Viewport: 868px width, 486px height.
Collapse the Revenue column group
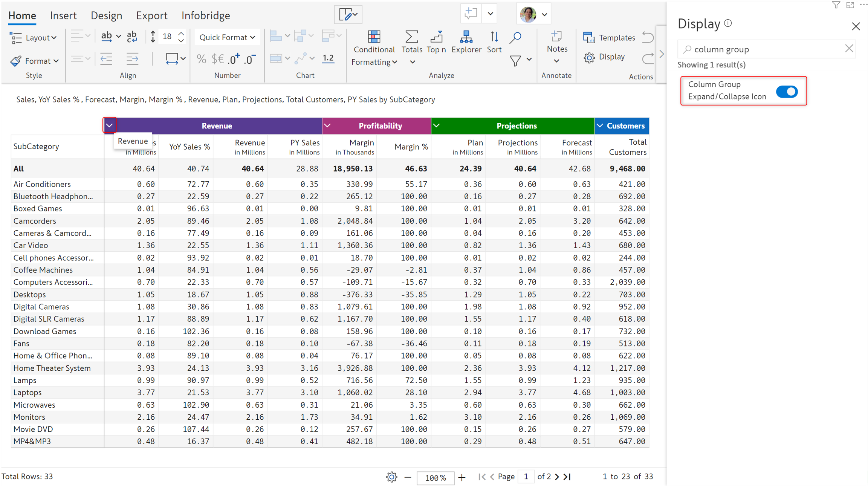pos(109,125)
